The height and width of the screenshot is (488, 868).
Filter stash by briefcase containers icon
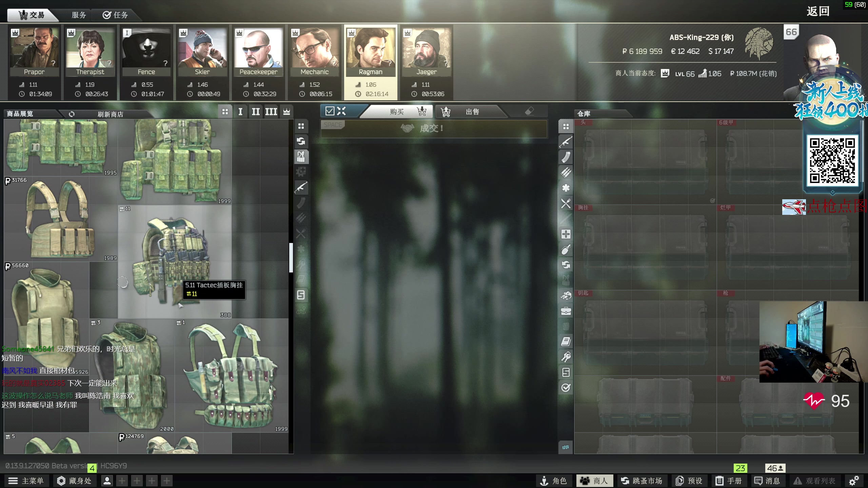[x=566, y=311]
